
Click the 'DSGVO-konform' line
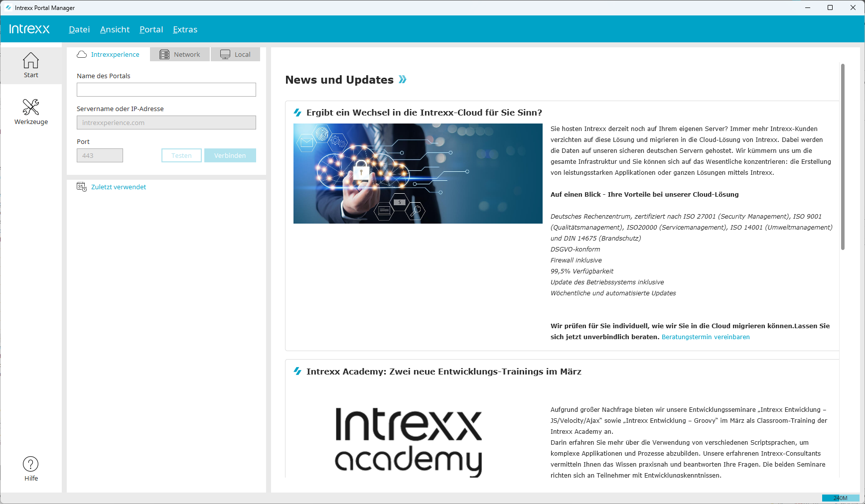[x=576, y=250]
